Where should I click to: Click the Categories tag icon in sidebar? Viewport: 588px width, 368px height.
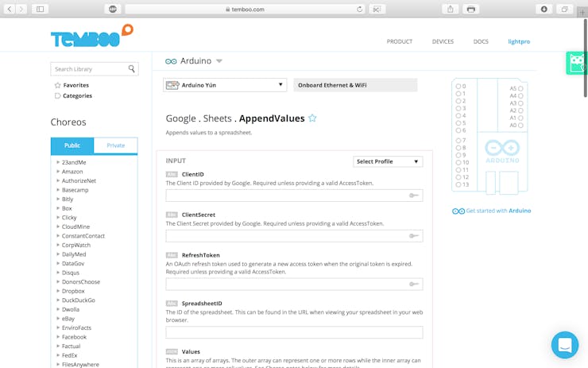(57, 95)
